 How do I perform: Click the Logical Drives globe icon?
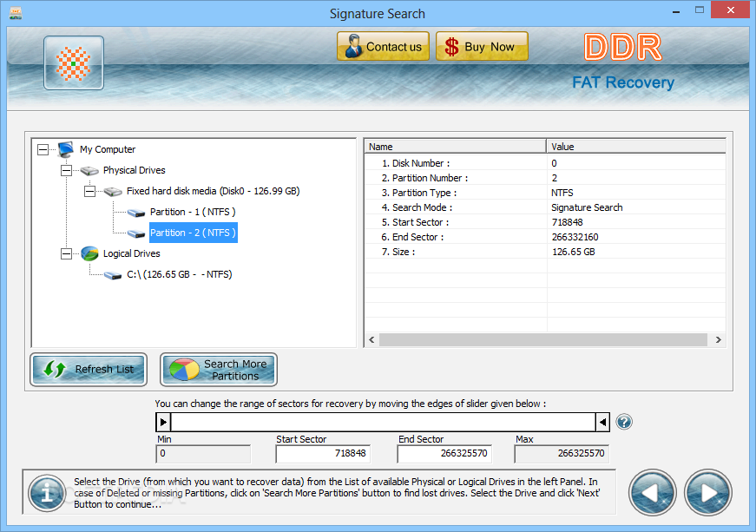point(89,253)
